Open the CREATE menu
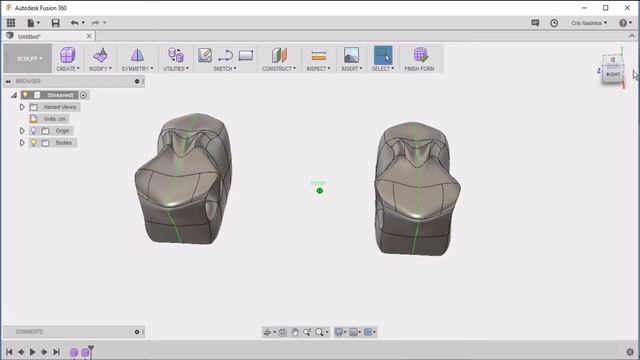Image resolution: width=640 pixels, height=360 pixels. 68,69
